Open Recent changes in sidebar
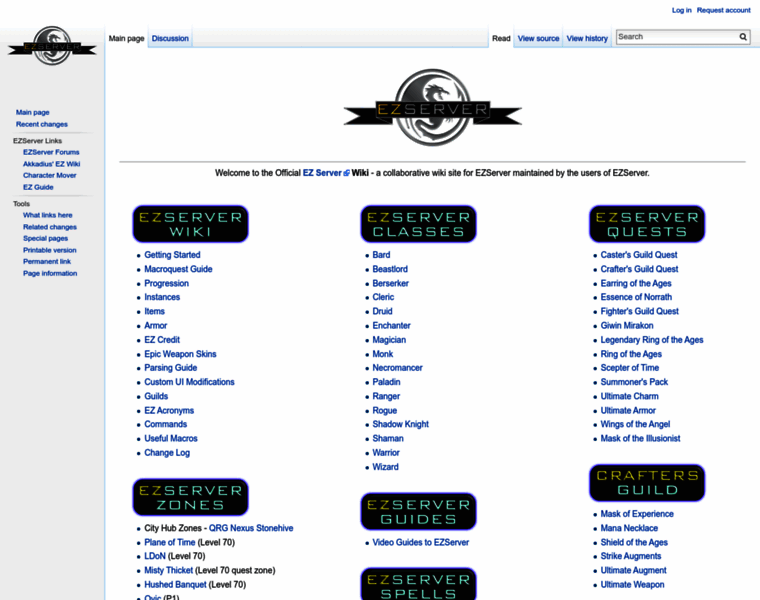760x600 pixels. pos(42,125)
